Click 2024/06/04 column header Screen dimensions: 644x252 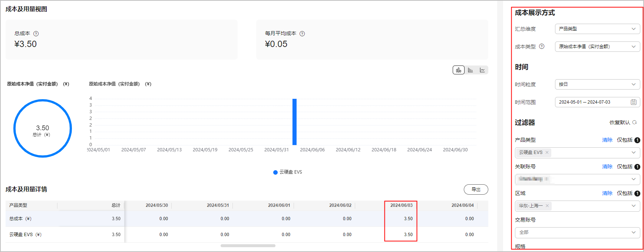[463, 205]
